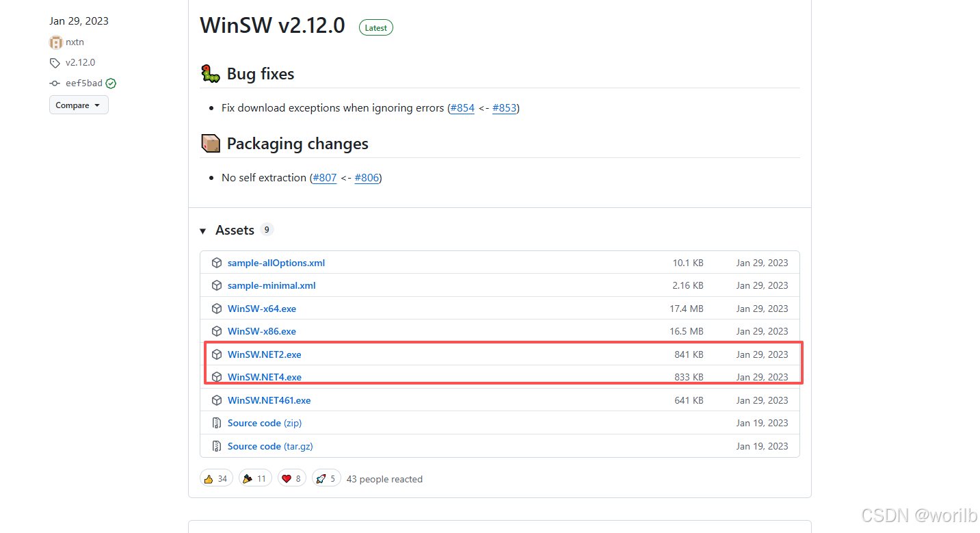
Task: Open the Compare dropdown
Action: point(79,105)
